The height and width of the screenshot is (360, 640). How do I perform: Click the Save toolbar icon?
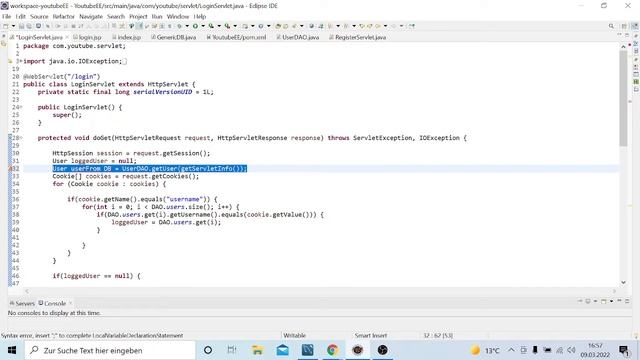[x=21, y=26]
